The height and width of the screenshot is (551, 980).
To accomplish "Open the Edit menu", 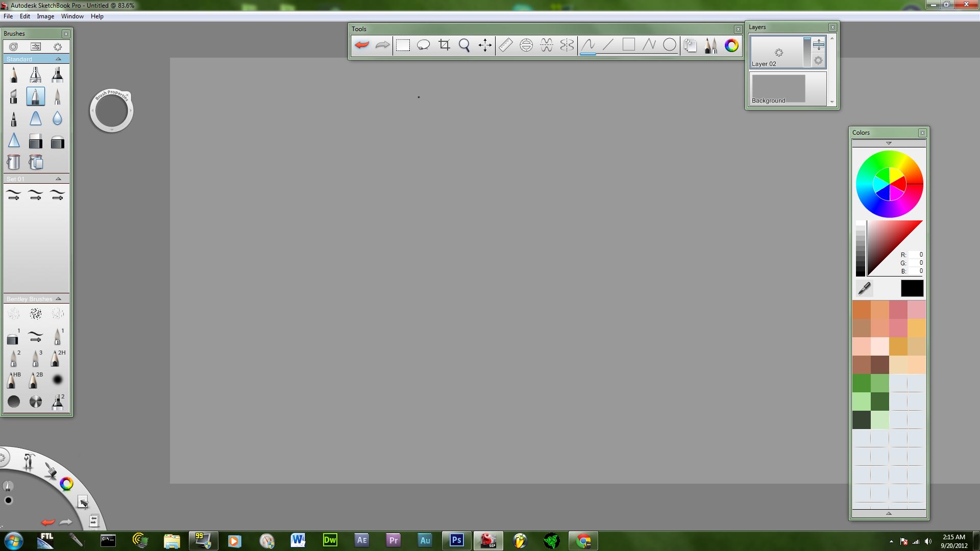I will (25, 16).
